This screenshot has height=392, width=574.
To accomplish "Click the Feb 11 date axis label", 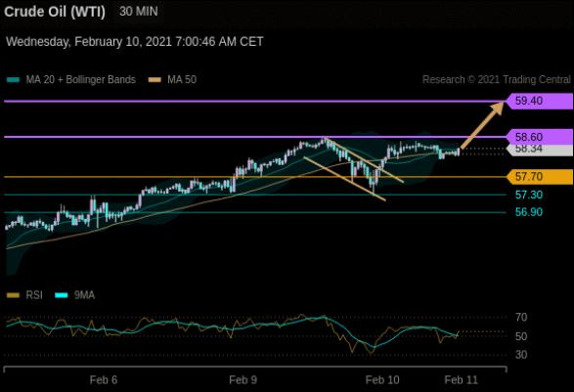I will coord(461,380).
